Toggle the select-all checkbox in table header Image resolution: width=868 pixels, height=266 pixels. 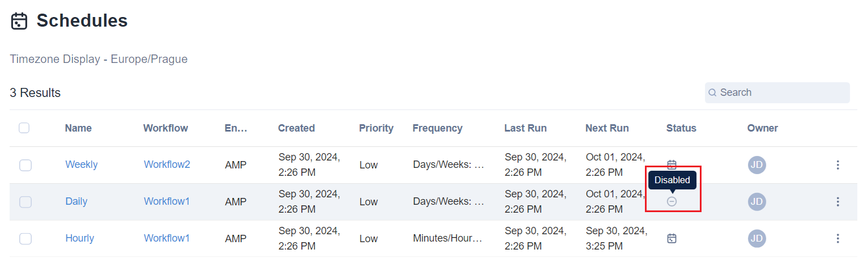[x=24, y=128]
